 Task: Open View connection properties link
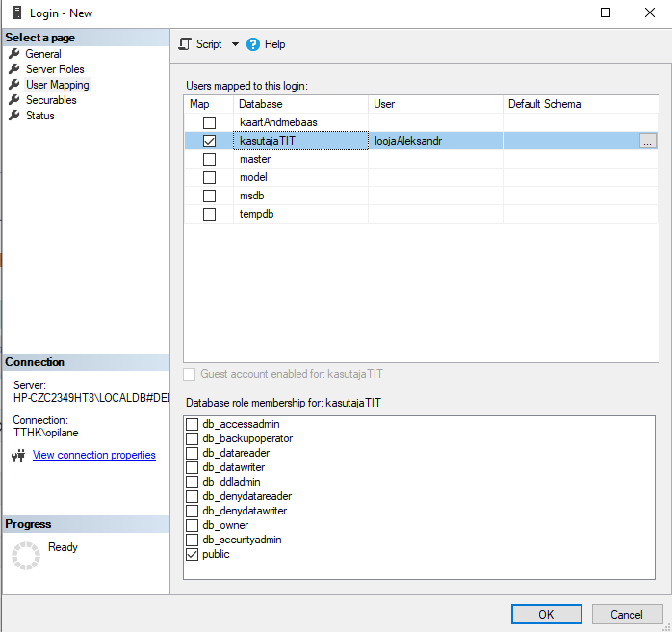click(93, 455)
